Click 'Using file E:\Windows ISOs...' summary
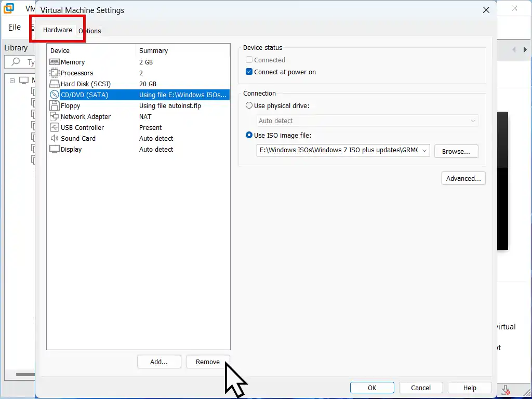This screenshot has width=532, height=399. click(x=182, y=95)
